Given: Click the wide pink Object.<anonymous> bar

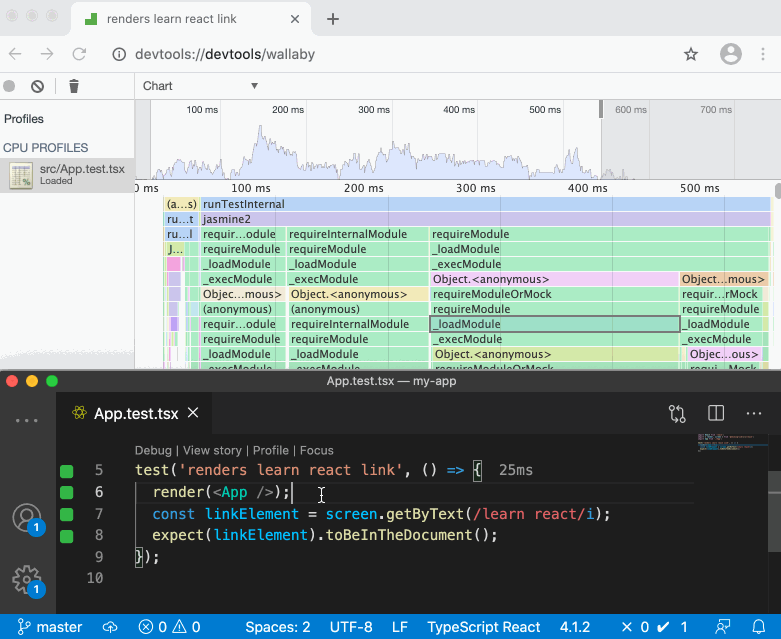Looking at the screenshot, I should 555,279.
